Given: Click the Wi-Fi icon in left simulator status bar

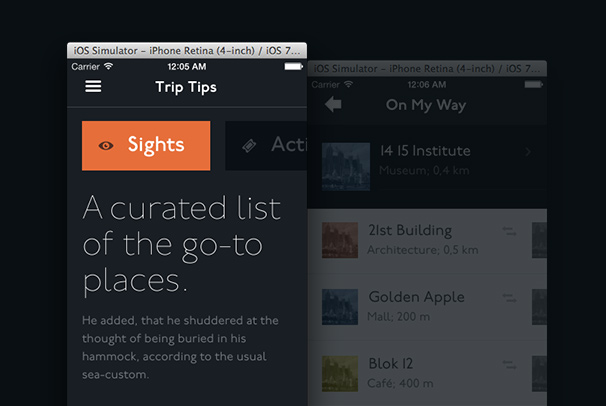Looking at the screenshot, I should pyautogui.click(x=109, y=66).
